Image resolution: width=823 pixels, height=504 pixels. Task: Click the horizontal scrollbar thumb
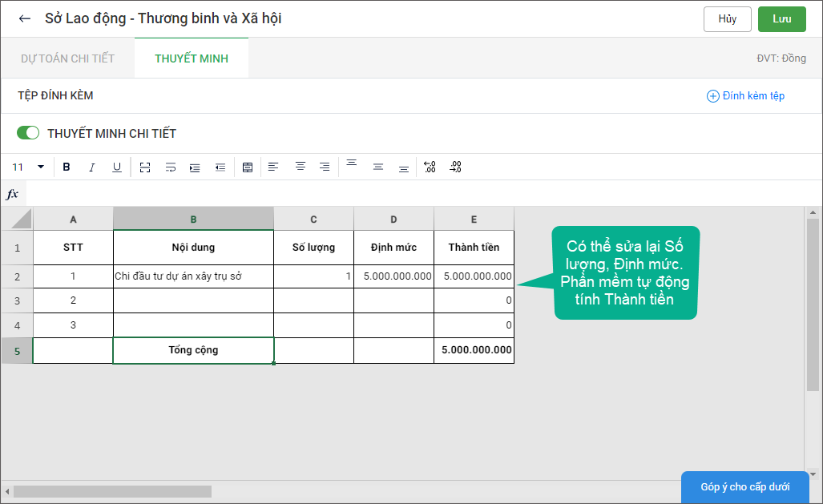(112, 491)
